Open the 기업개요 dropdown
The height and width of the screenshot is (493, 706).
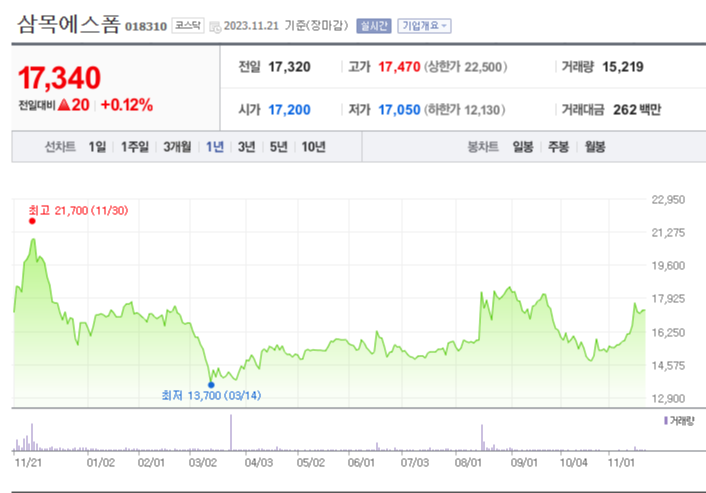[424, 26]
